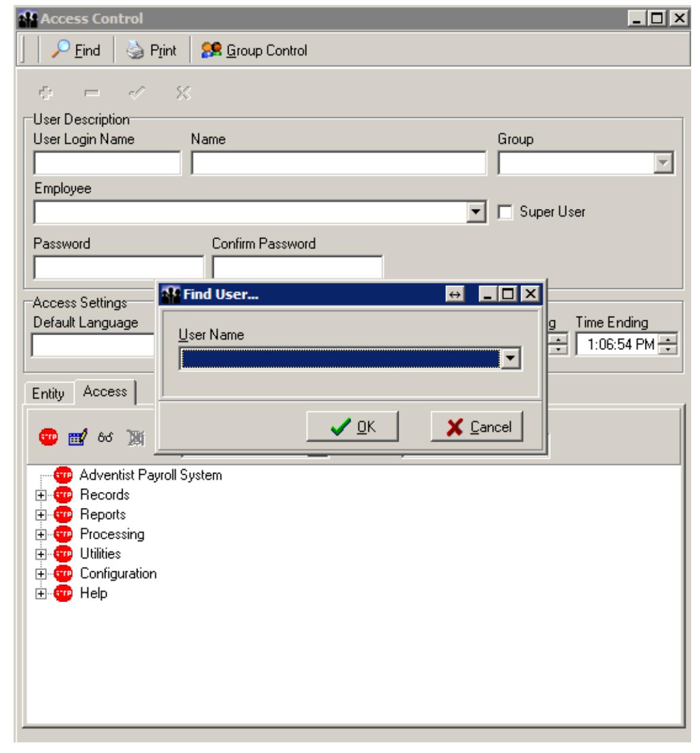Click the Confirm Password input field
700x753 pixels.
(x=297, y=268)
